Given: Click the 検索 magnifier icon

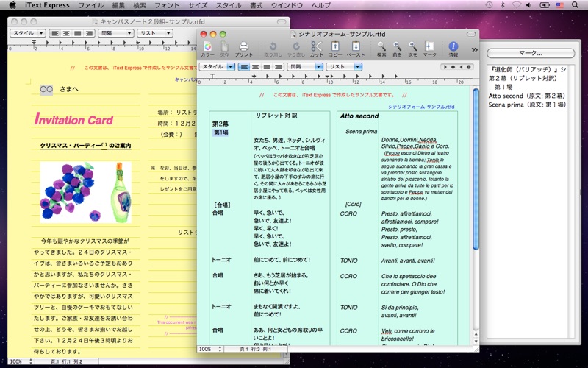Looking at the screenshot, I should point(381,48).
